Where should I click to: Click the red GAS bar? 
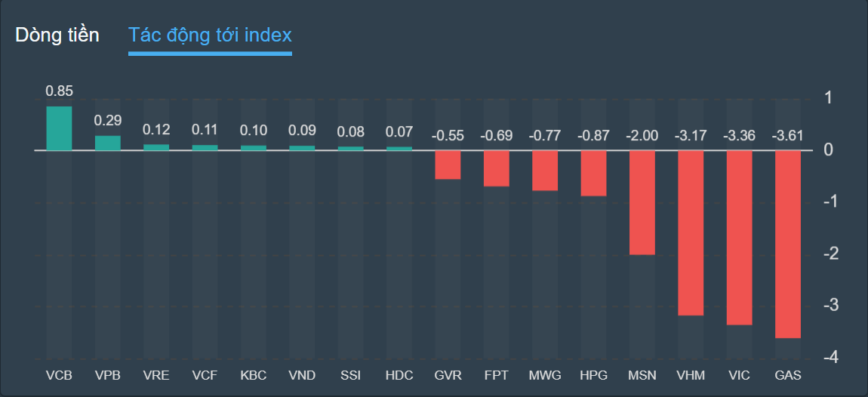(x=787, y=244)
